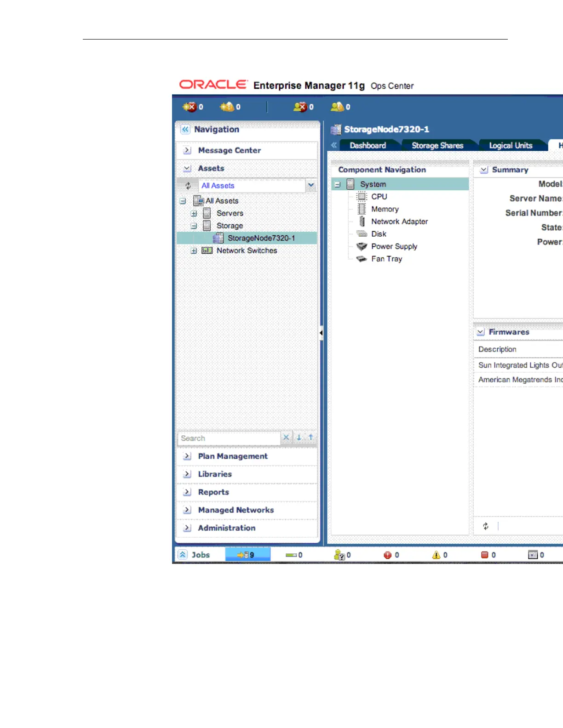Click the jobs warning triangle icon

436,555
